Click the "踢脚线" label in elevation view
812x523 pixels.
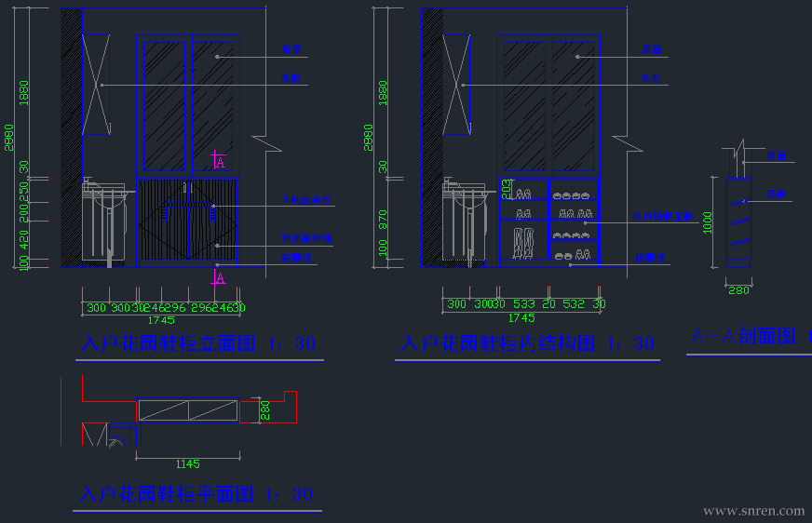click(x=296, y=258)
